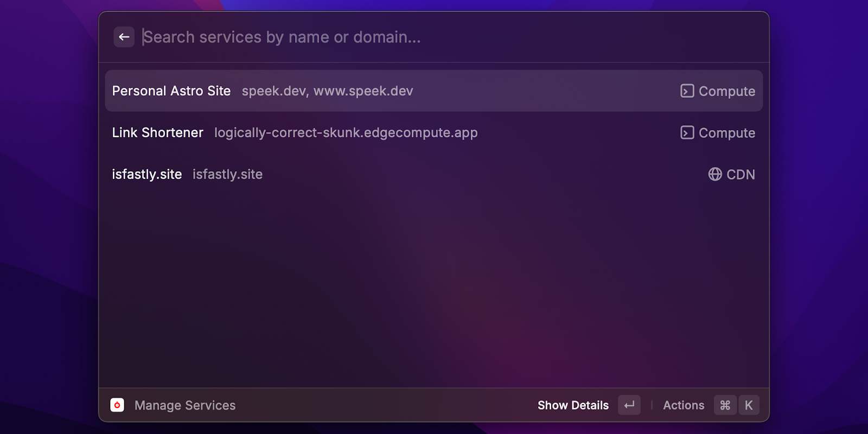Click the speek.dev domain text
Image resolution: width=868 pixels, height=434 pixels.
268,91
